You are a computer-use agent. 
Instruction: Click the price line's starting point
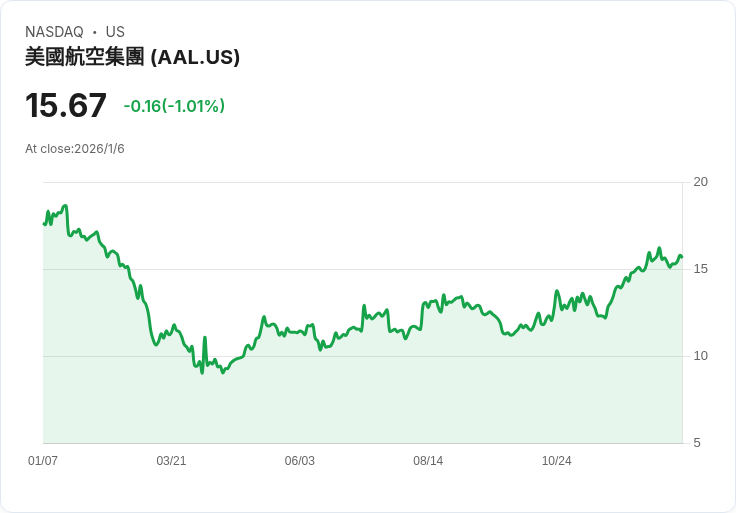tap(44, 223)
